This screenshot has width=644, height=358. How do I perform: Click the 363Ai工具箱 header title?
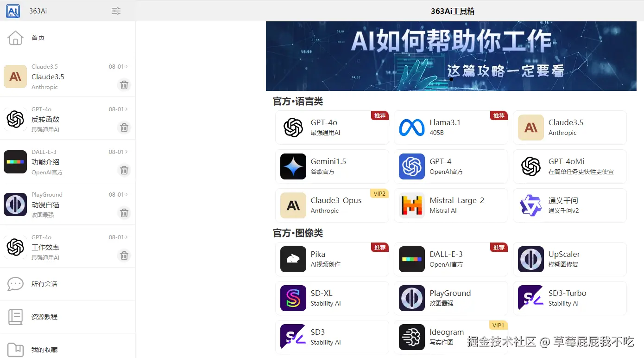[x=453, y=11]
